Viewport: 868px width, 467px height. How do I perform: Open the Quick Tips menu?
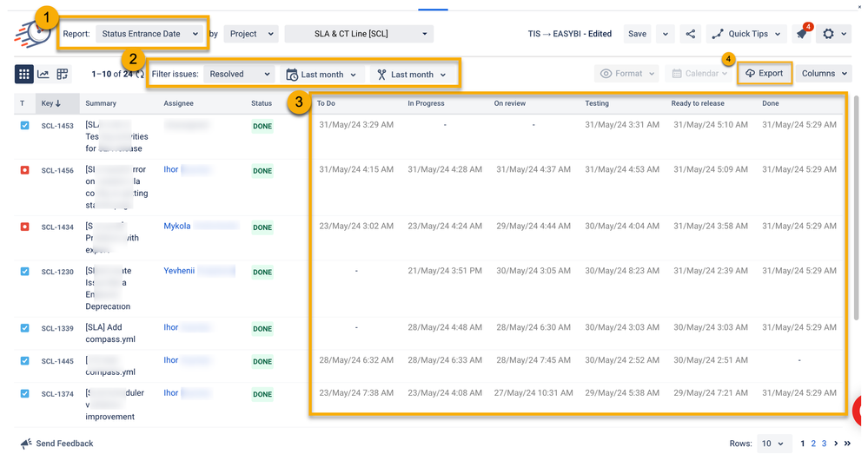[747, 34]
